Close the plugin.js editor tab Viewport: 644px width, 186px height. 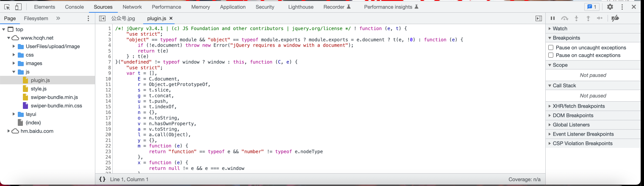[x=171, y=19]
